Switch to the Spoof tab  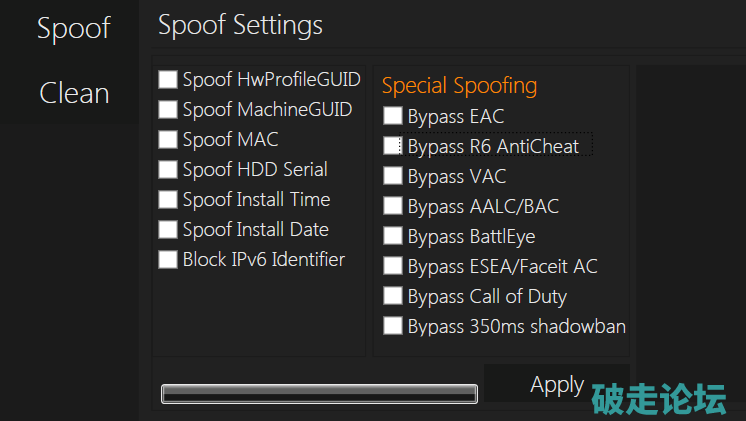72,30
